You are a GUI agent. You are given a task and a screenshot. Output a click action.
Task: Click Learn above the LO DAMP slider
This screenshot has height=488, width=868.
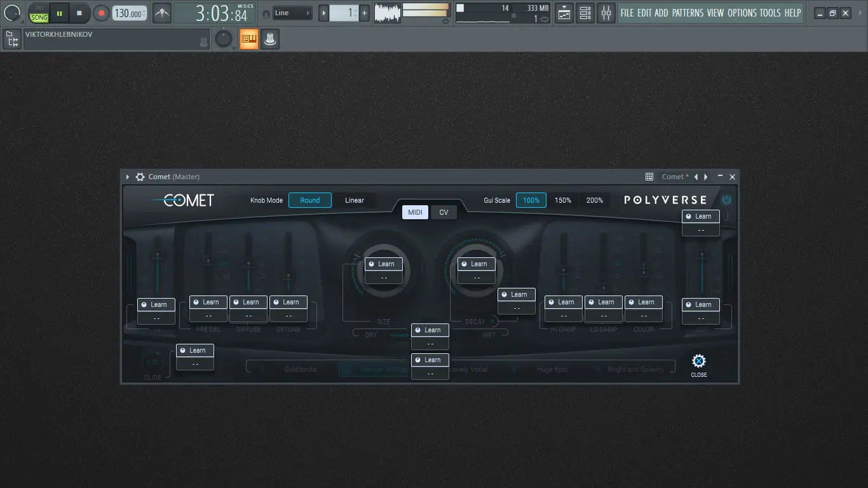[604, 302]
